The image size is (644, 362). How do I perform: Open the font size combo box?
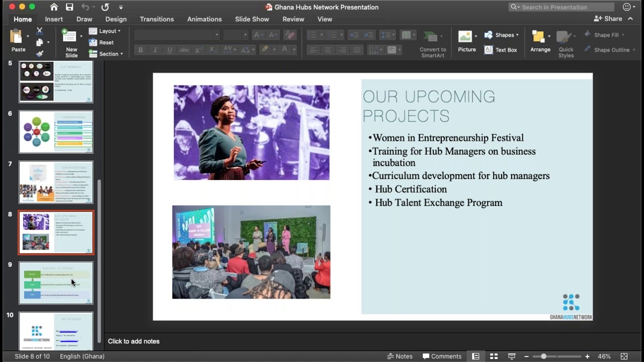235,35
